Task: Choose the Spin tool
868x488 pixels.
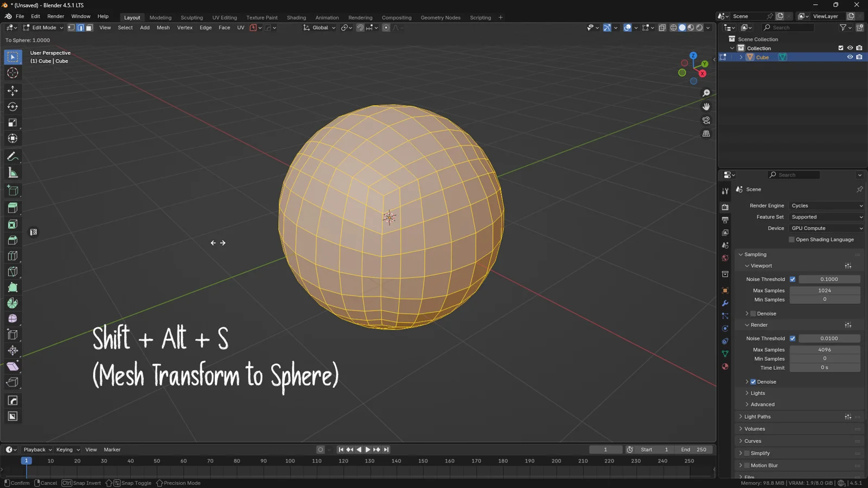Action: tap(12, 303)
